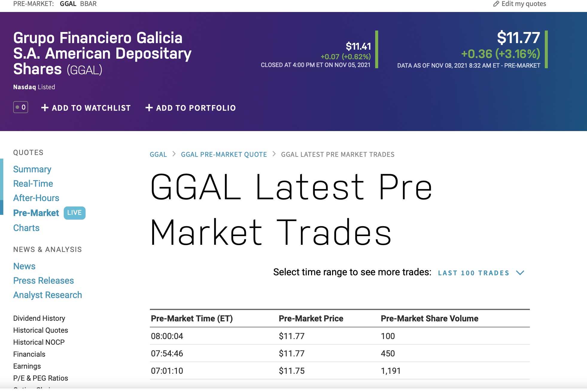
Task: Expand the Last 100 Trades dropdown chevron
Action: point(520,273)
